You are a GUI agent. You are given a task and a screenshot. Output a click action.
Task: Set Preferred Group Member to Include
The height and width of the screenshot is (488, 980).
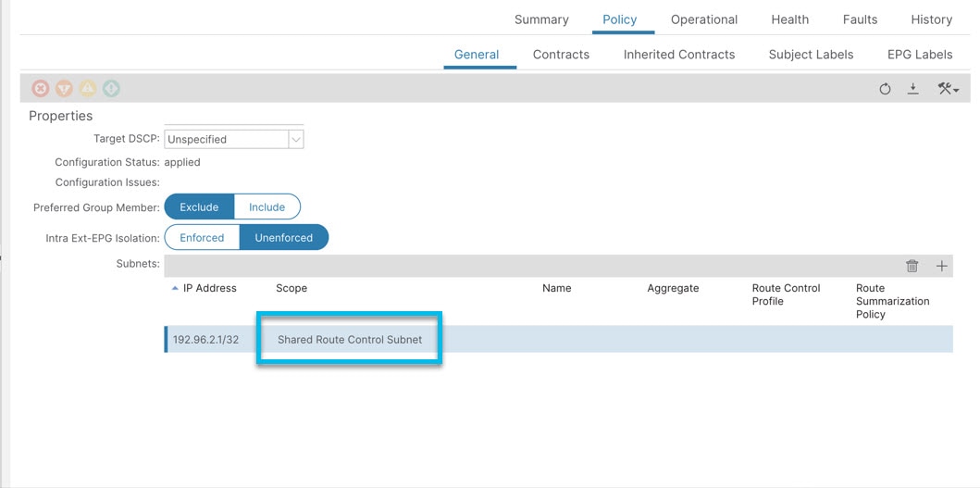pos(267,207)
